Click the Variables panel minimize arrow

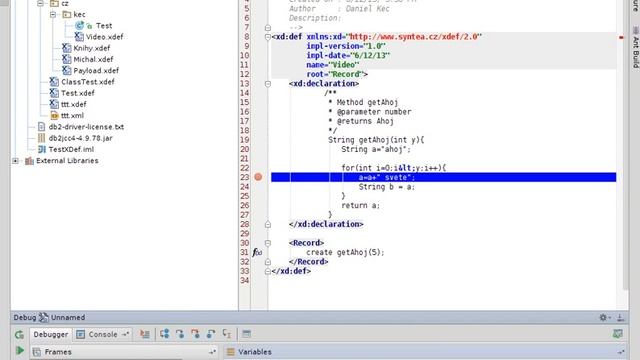[621, 352]
